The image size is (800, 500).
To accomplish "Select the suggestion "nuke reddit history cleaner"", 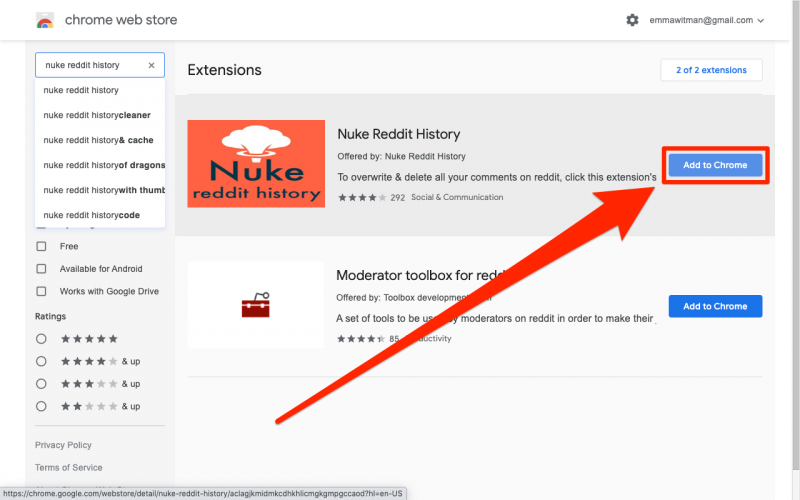I will coord(100,115).
